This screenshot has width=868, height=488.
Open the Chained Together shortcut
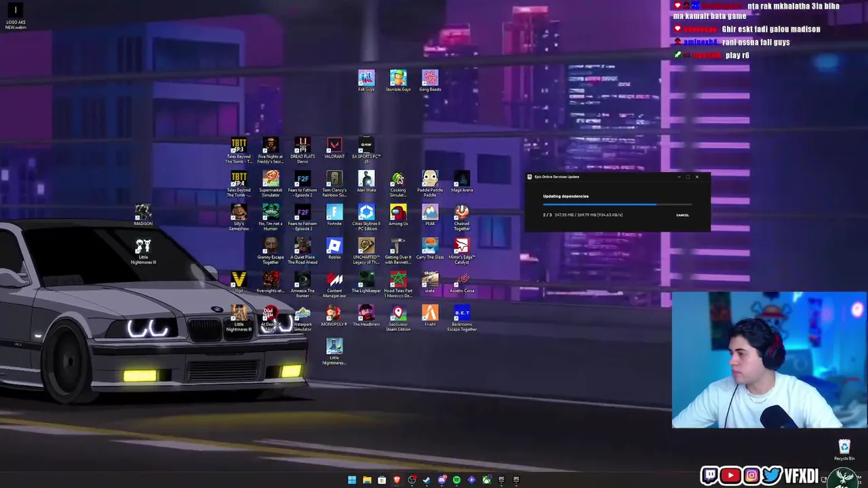coord(462,218)
